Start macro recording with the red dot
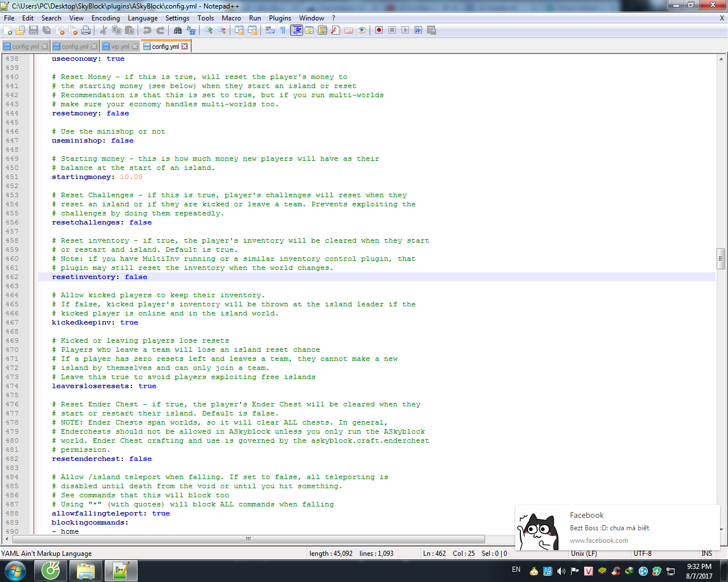The image size is (728, 582). (x=379, y=30)
